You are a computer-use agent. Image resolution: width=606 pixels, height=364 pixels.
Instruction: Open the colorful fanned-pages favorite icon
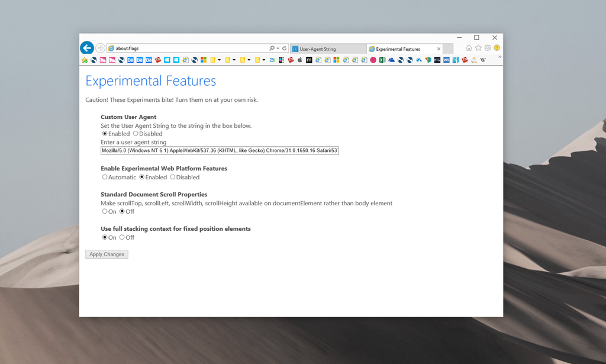click(428, 60)
